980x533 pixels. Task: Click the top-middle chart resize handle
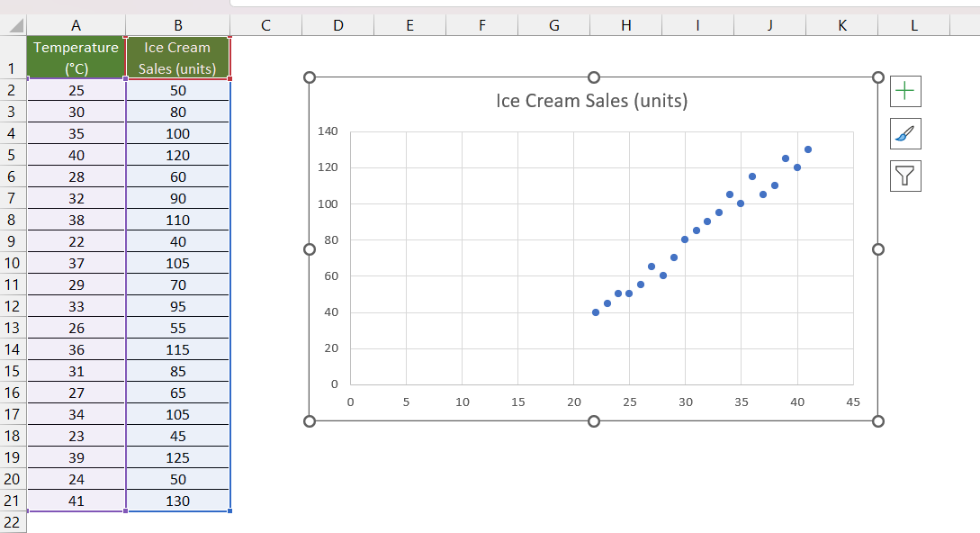(x=594, y=77)
